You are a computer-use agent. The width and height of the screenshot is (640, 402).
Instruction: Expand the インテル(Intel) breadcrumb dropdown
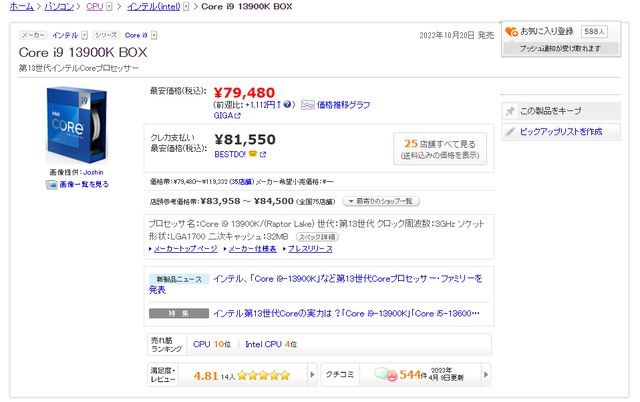click(x=186, y=7)
